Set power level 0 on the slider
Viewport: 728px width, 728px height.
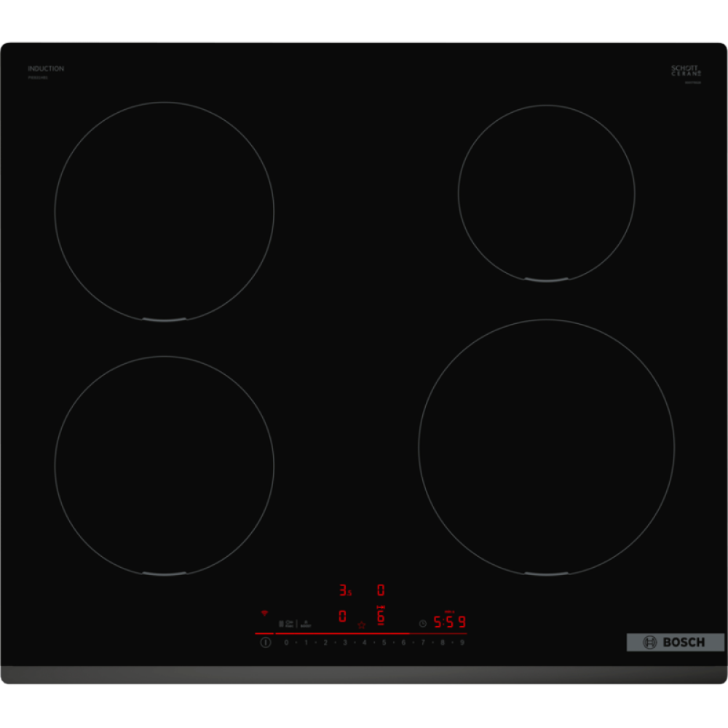tap(286, 643)
